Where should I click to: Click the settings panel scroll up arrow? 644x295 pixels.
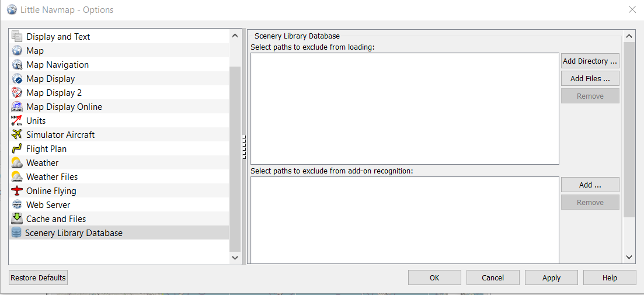pos(629,36)
